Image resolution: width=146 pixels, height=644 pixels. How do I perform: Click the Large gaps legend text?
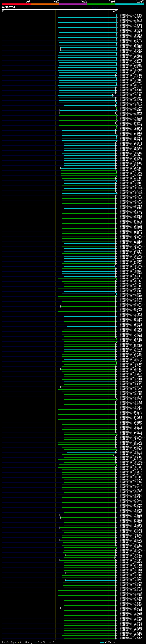(x=28, y=642)
